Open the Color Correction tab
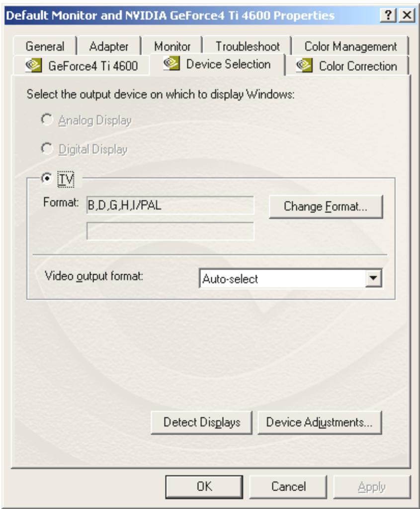The width and height of the screenshot is (420, 509). (347, 66)
